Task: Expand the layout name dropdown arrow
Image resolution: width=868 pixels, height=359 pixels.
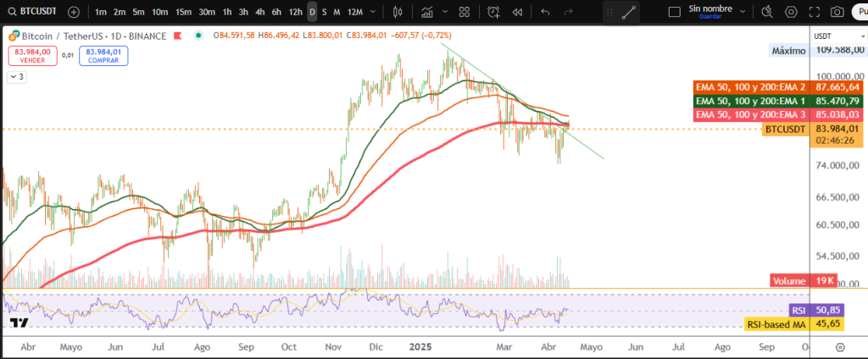Action: (x=743, y=12)
